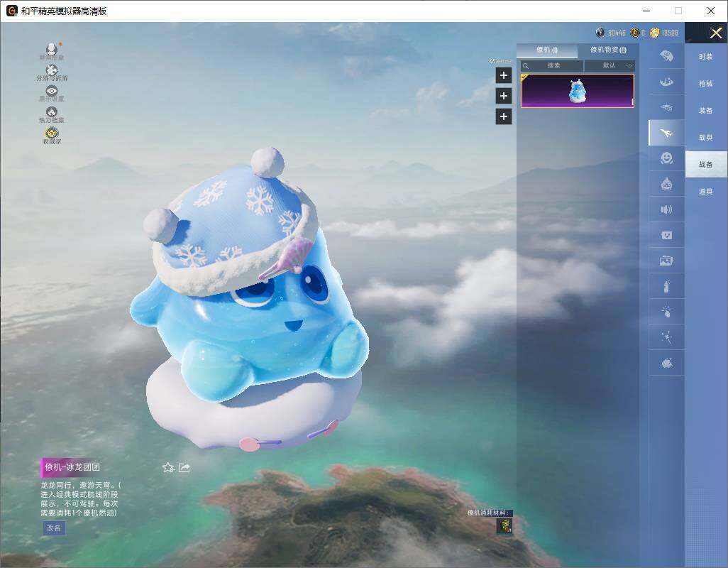Open the 装备 equipment menu
This screenshot has width=728, height=568.
point(706,111)
